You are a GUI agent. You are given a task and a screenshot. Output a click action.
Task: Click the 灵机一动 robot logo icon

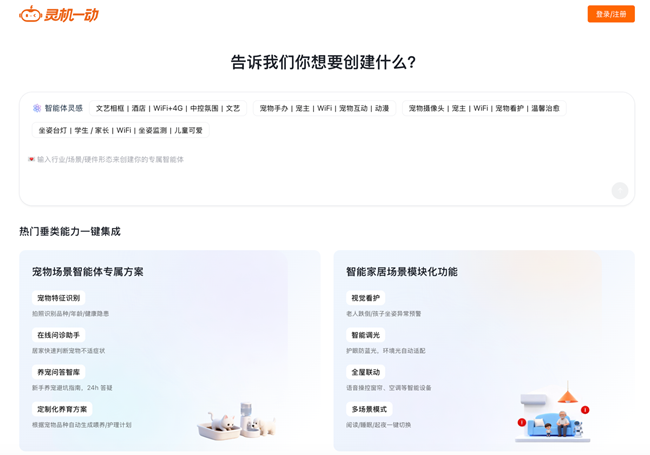click(x=30, y=14)
